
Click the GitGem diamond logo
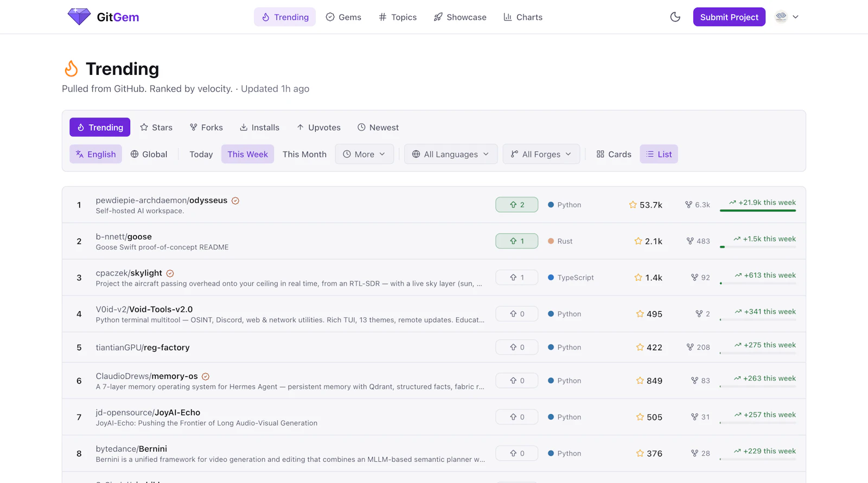click(79, 17)
